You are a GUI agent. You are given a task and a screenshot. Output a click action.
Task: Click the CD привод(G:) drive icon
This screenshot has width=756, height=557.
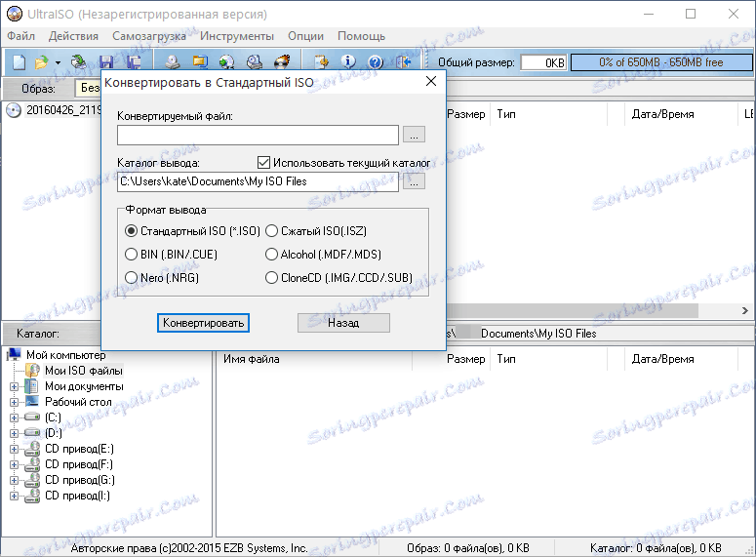point(32,479)
